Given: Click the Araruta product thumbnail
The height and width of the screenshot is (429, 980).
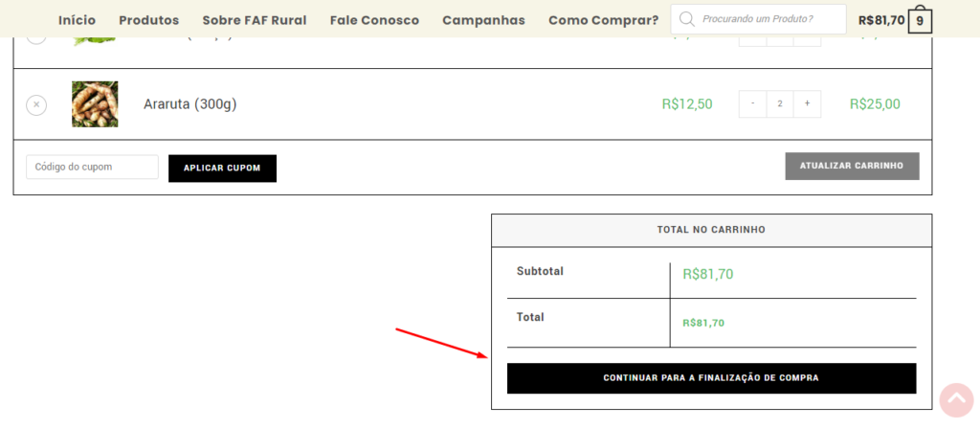Looking at the screenshot, I should click(95, 103).
